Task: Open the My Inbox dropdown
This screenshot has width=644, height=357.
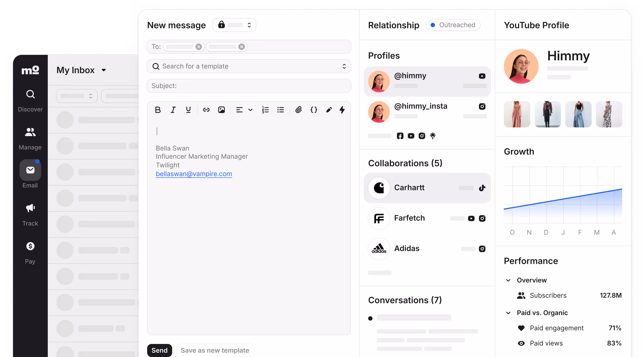Action: (x=81, y=70)
